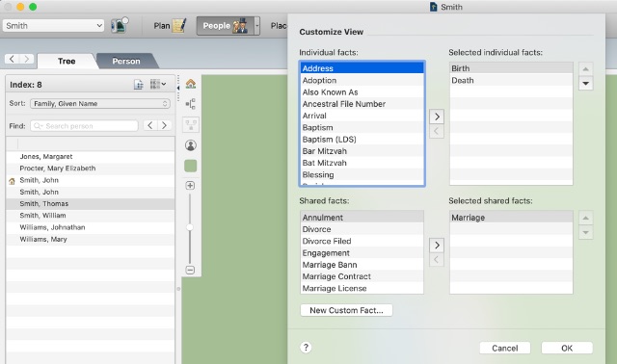Add selected shared fact with right arrow
Image resolution: width=617 pixels, height=364 pixels.
coord(437,246)
